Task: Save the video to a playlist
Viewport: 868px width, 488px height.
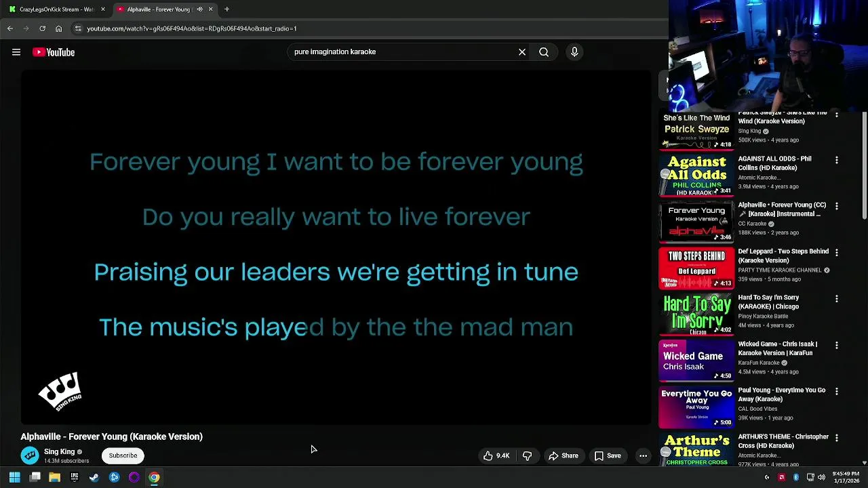Action: point(608,455)
